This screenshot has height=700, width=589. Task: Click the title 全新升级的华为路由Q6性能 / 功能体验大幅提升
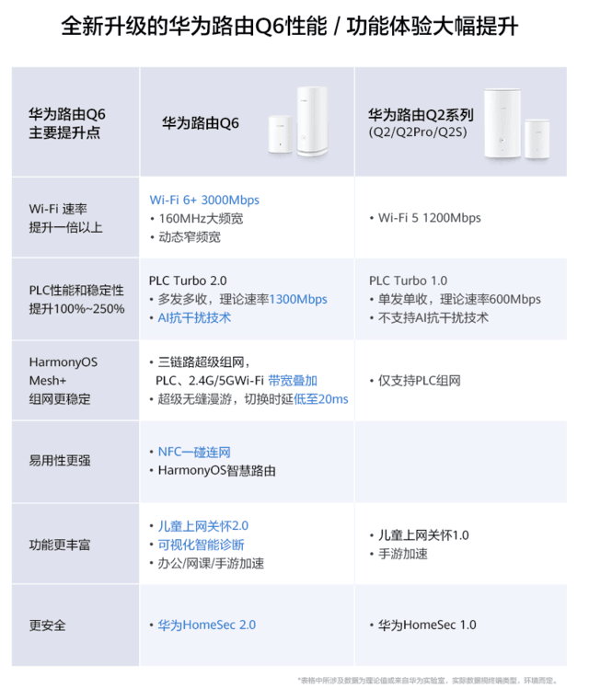click(x=289, y=26)
